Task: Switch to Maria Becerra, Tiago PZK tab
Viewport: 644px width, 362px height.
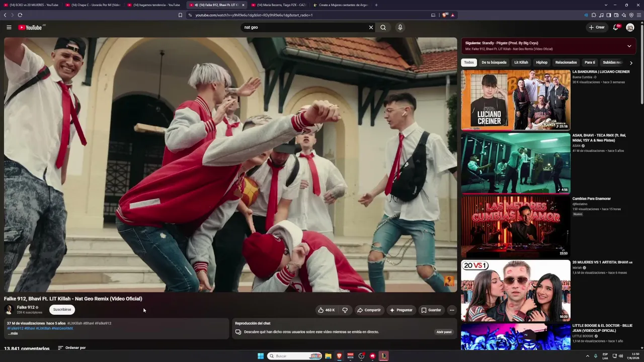Action: pos(279,5)
